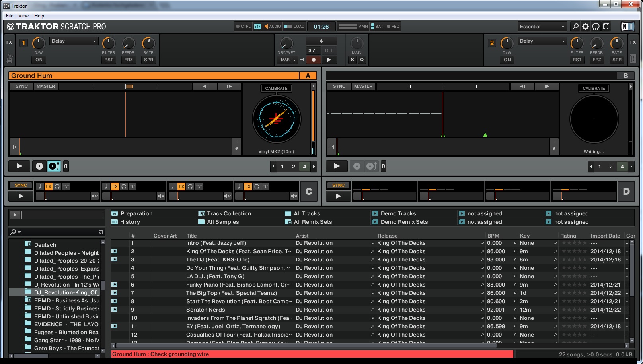
Task: Toggle Deck A keylock note icon
Action: pyautogui.click(x=237, y=147)
